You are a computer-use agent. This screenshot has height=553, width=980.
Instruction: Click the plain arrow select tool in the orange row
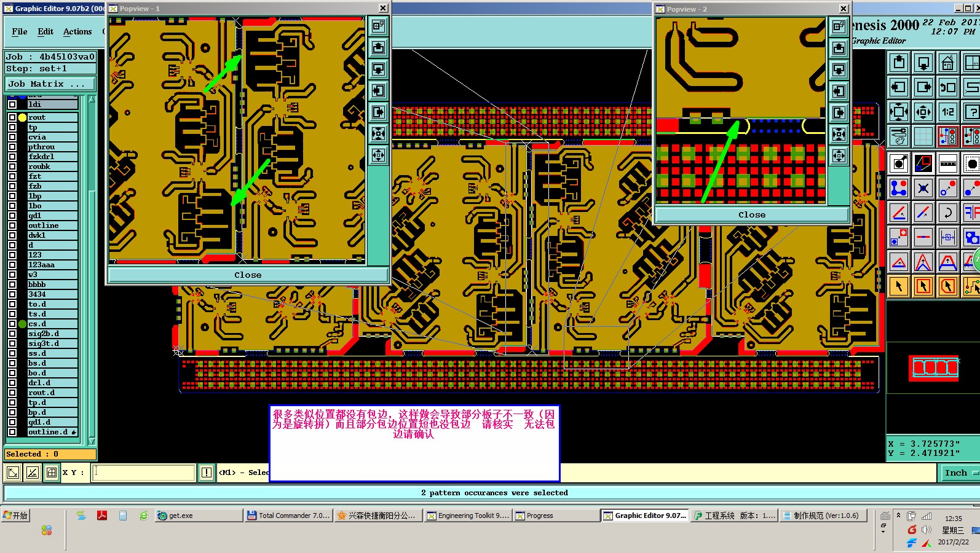point(899,286)
